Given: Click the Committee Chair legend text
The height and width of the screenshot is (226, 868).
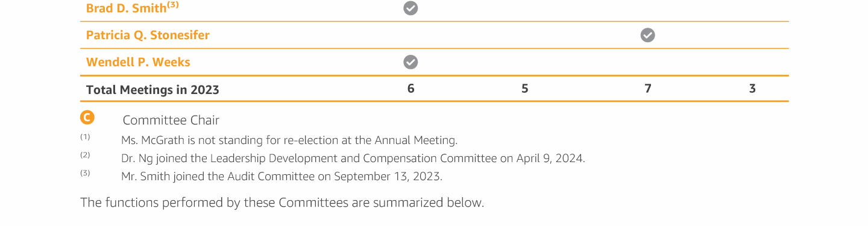Looking at the screenshot, I should (171, 120).
